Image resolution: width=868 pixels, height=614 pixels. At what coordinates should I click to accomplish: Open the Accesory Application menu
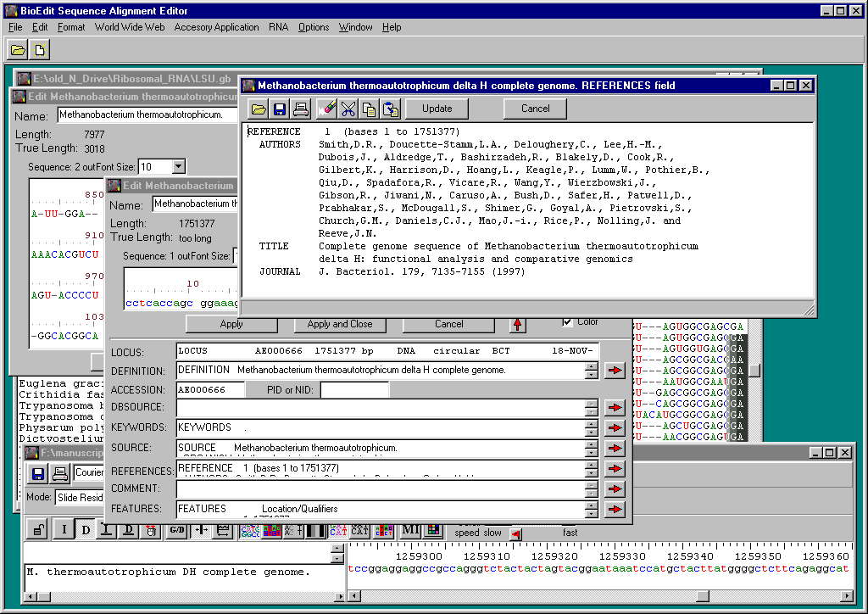216,27
